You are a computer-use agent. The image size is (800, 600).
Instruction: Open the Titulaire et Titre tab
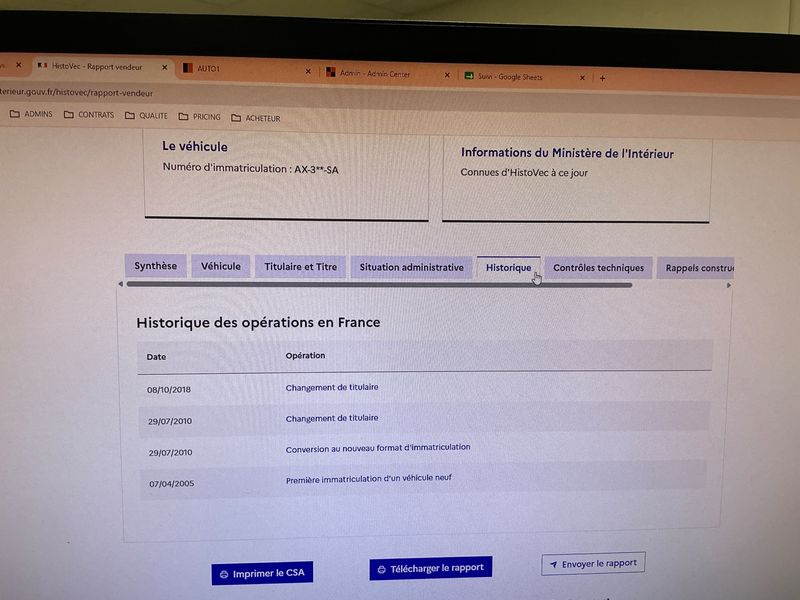tap(301, 267)
